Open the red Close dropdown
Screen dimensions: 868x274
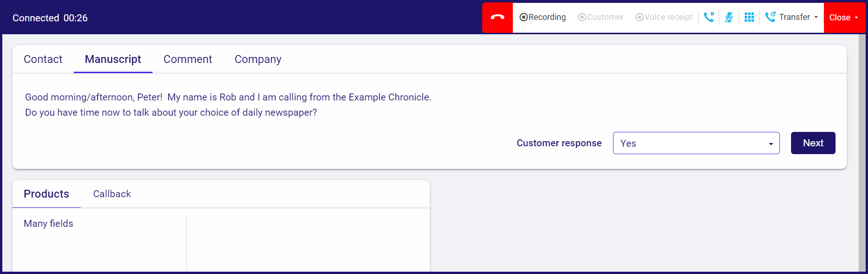click(x=844, y=18)
